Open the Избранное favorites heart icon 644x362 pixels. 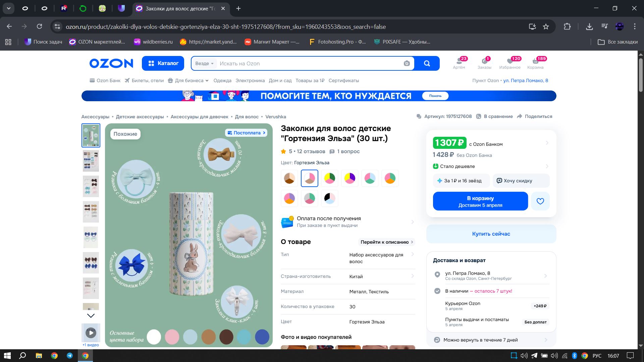pyautogui.click(x=509, y=63)
